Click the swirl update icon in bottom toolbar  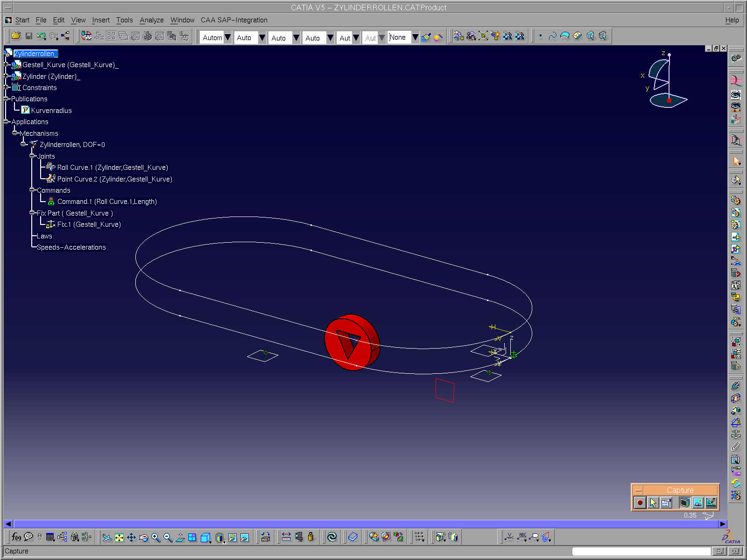pos(332,537)
